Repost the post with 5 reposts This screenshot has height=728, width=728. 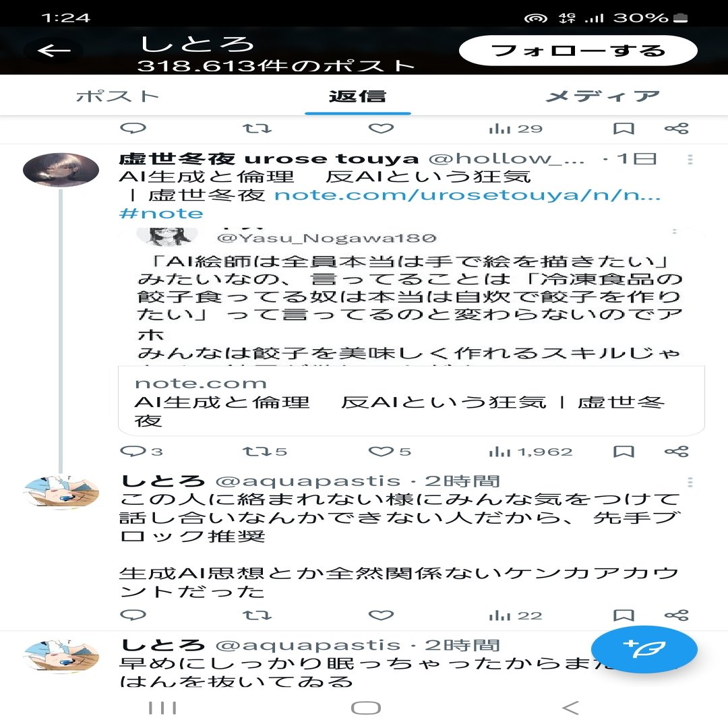(257, 451)
